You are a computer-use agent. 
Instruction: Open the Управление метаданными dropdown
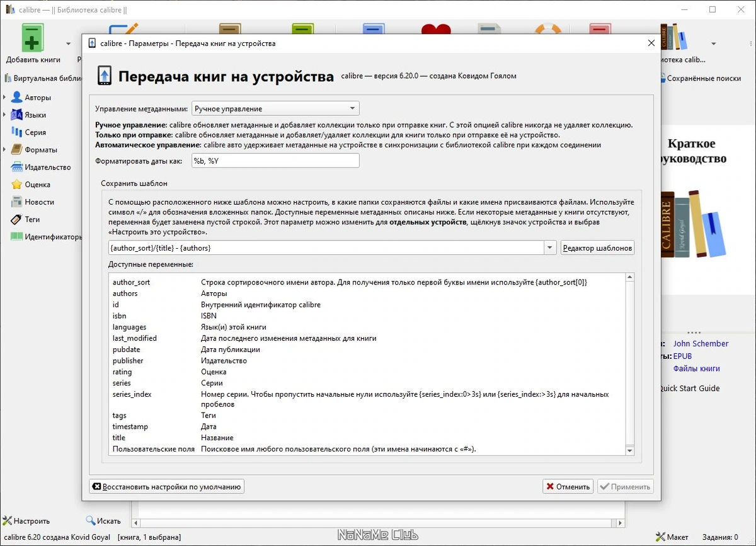(275, 108)
